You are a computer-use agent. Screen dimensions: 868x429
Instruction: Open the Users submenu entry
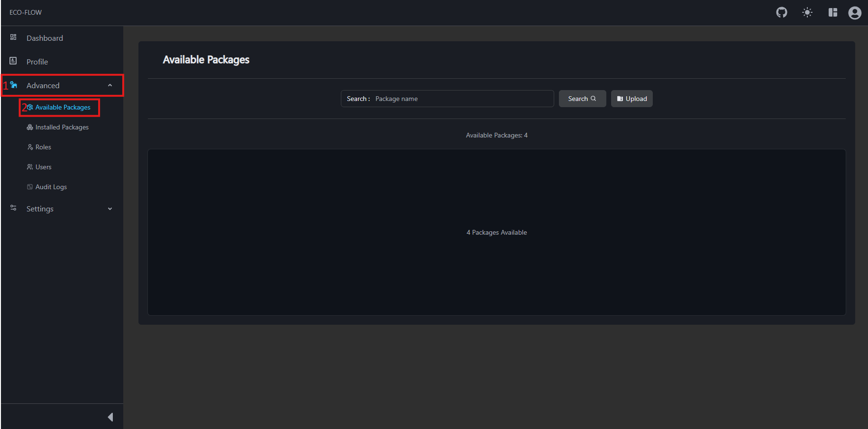[x=43, y=167]
